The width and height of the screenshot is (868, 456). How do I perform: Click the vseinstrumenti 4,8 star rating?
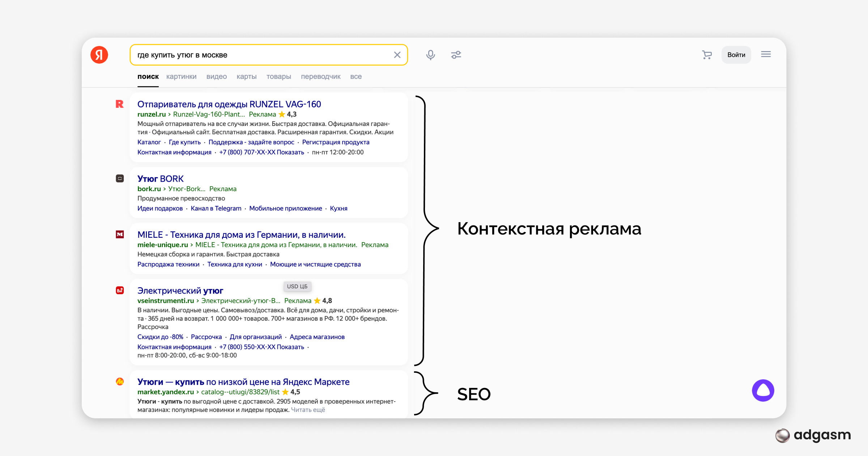[323, 301]
